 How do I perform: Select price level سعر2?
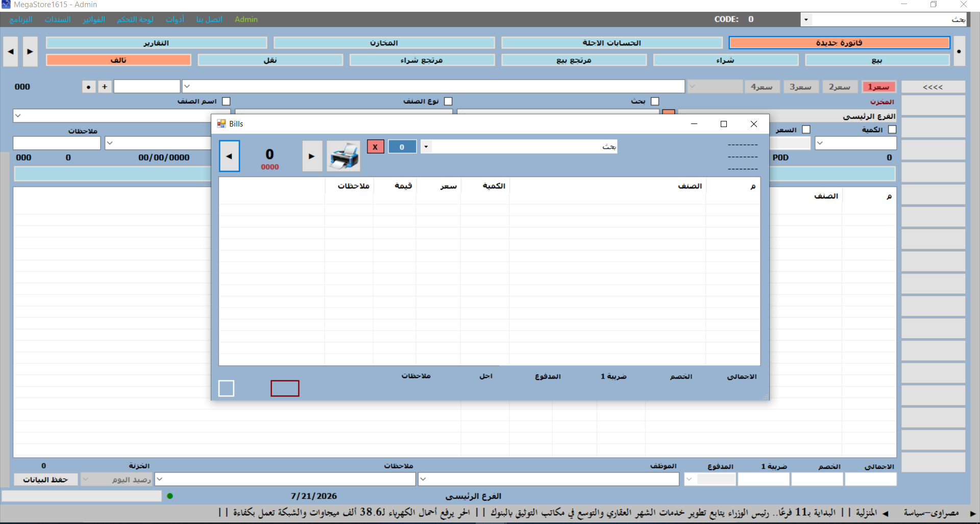click(839, 87)
